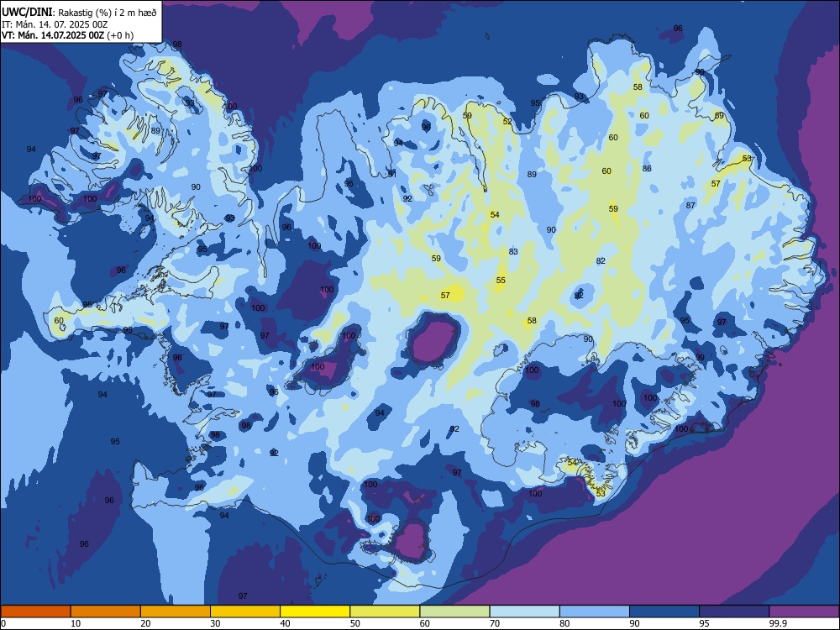This screenshot has height=630, width=840.
Task: Click the legend tick label '50'
Action: (x=354, y=623)
